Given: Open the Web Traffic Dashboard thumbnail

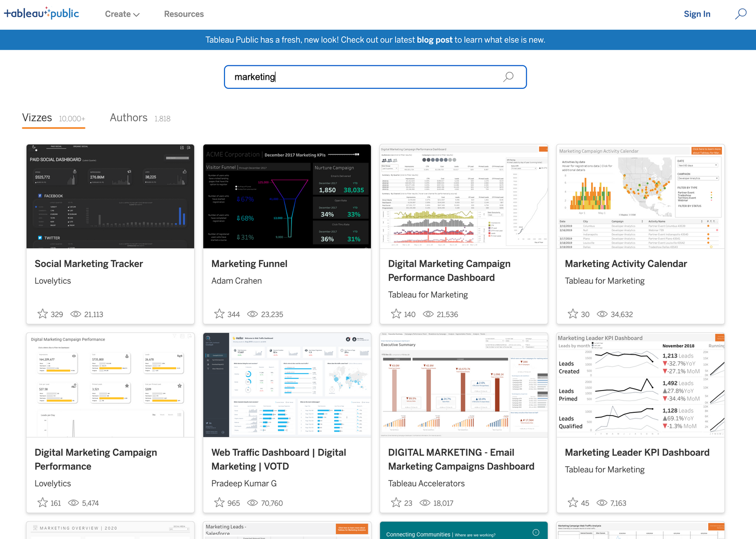Looking at the screenshot, I should (x=287, y=385).
